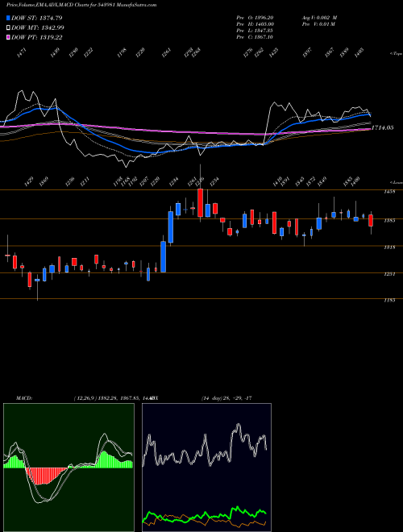This screenshot has width=403, height=532.
Task: Click the 1185 price axis label
Action: pyautogui.click(x=390, y=301)
